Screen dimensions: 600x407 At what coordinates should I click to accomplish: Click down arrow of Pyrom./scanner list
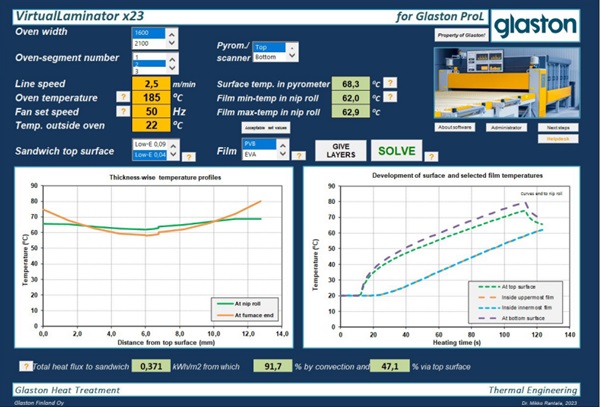click(292, 56)
